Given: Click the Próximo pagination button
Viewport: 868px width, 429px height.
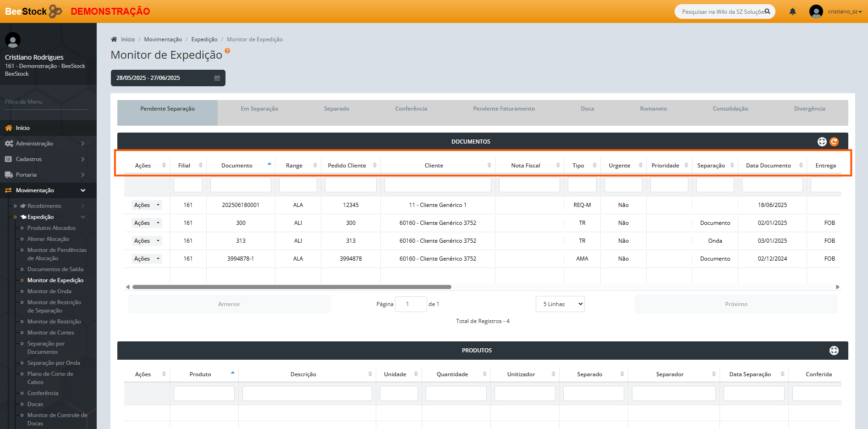Looking at the screenshot, I should (x=736, y=304).
